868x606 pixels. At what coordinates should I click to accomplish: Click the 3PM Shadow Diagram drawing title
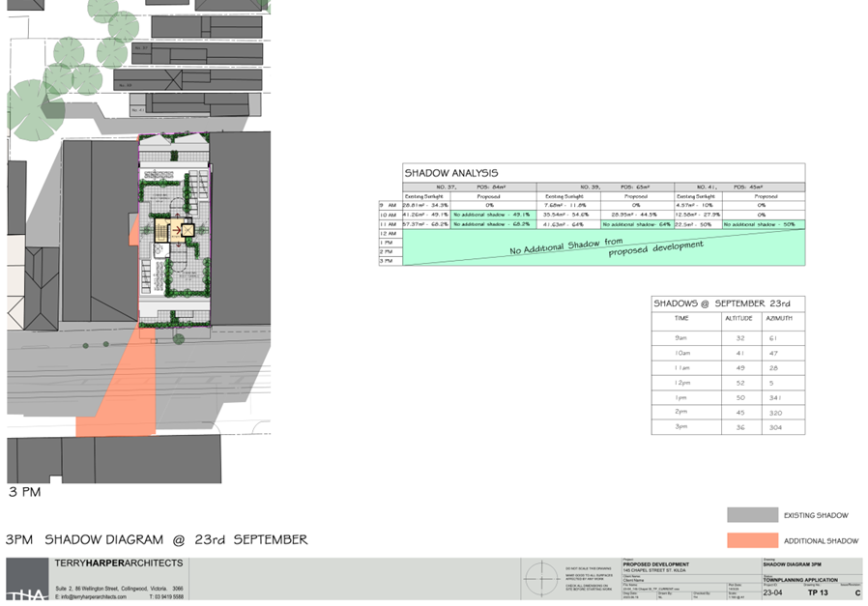157,539
